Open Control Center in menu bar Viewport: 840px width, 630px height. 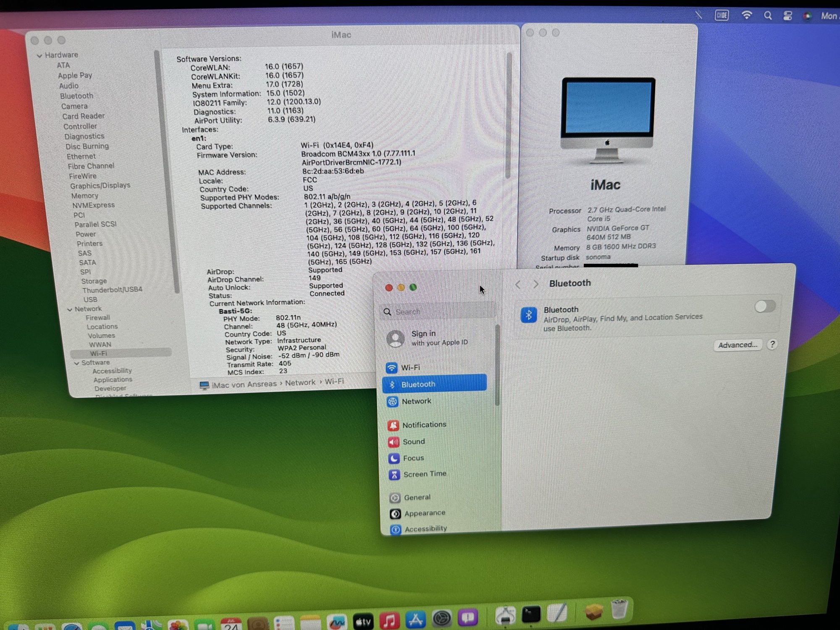click(x=787, y=16)
